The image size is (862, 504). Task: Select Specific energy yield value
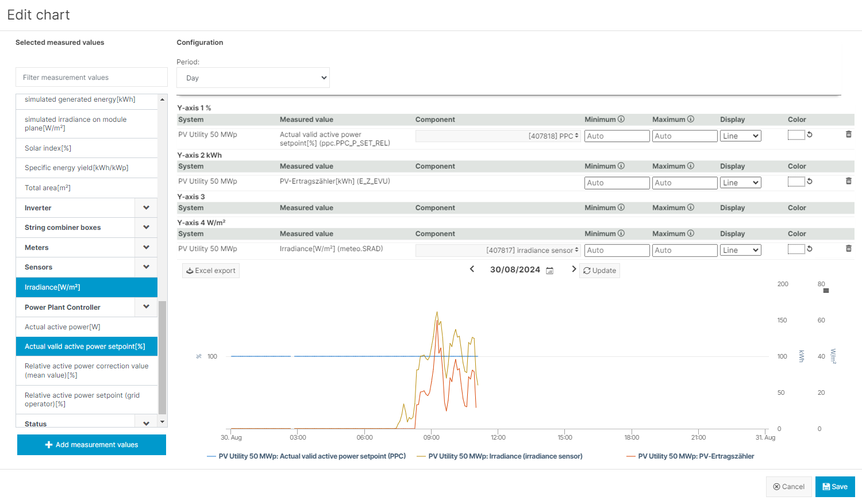tap(87, 168)
